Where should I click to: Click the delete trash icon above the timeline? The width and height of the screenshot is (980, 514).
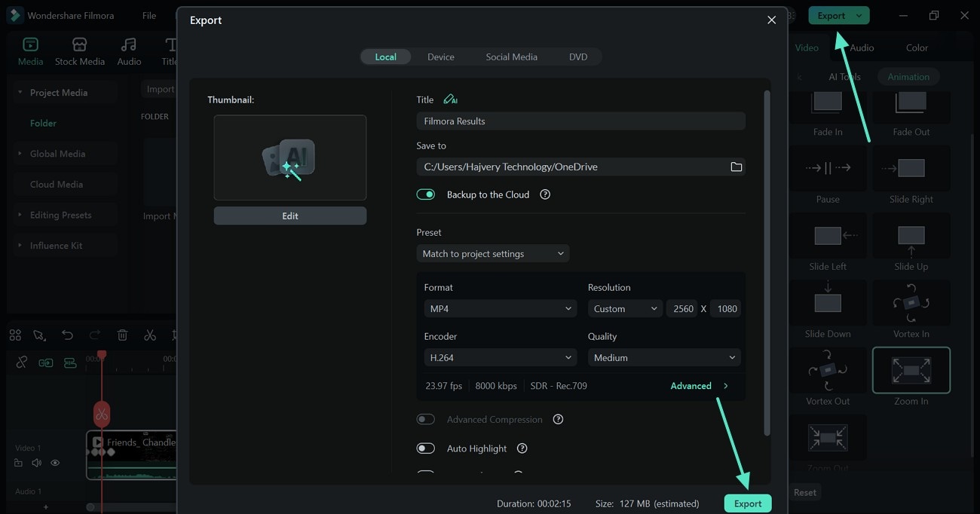click(122, 335)
